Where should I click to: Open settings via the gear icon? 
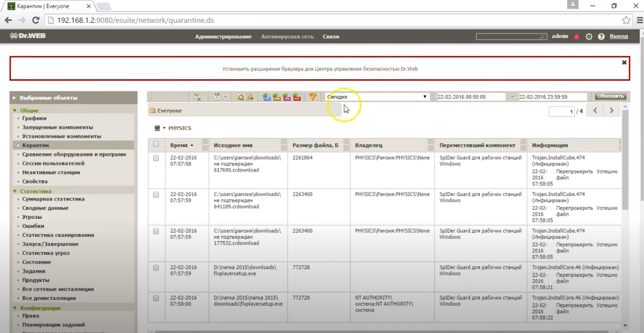(x=589, y=36)
